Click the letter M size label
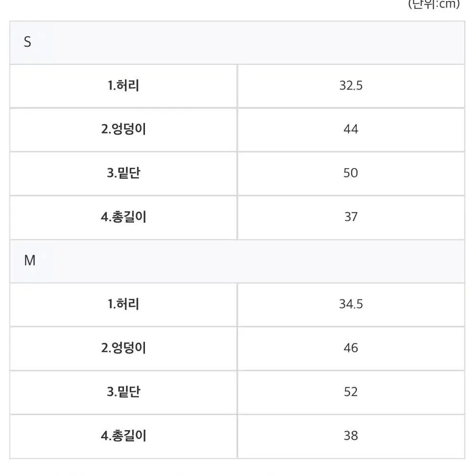The width and height of the screenshot is (476, 476). point(30,260)
